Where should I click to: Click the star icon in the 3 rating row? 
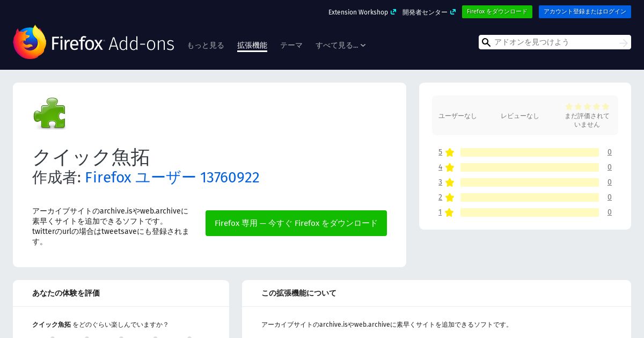(450, 182)
